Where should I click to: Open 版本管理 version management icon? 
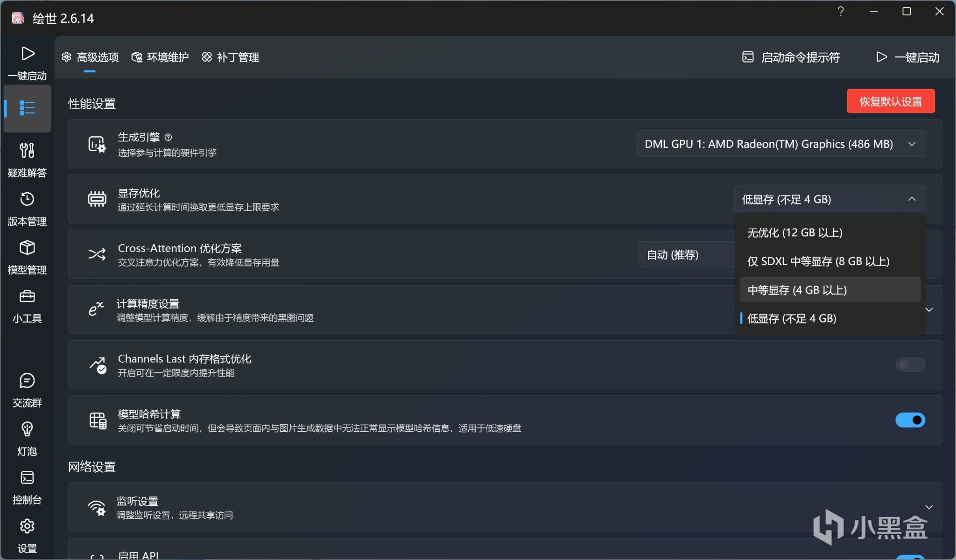click(27, 199)
